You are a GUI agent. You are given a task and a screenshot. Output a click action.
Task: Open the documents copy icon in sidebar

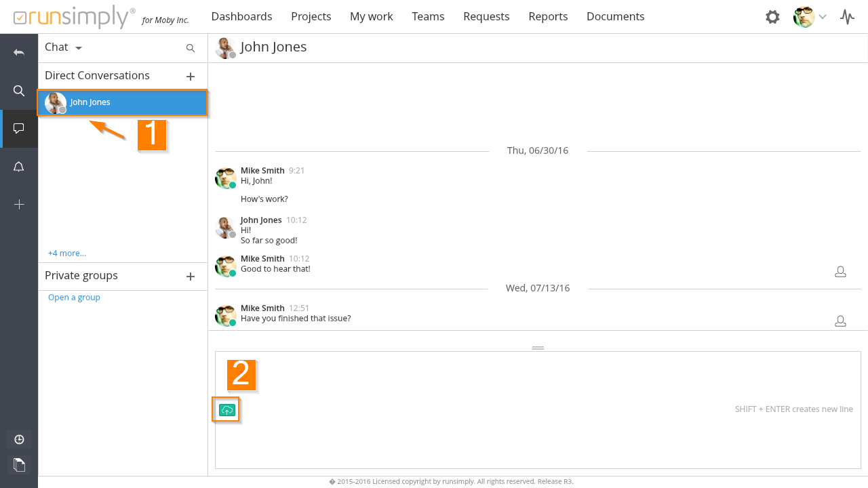pos(19,464)
